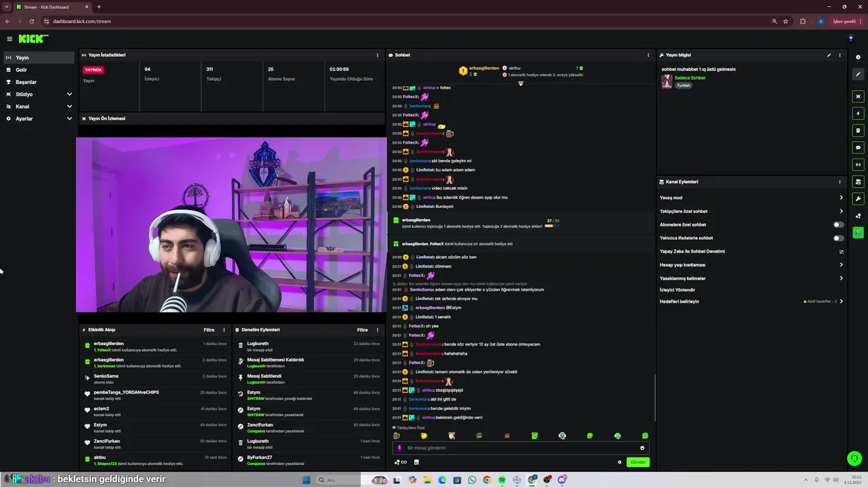Viewport: 868px width, 488px height.
Task: Open Denetim Eylemleri panel three-dot menu
Action: (x=378, y=330)
